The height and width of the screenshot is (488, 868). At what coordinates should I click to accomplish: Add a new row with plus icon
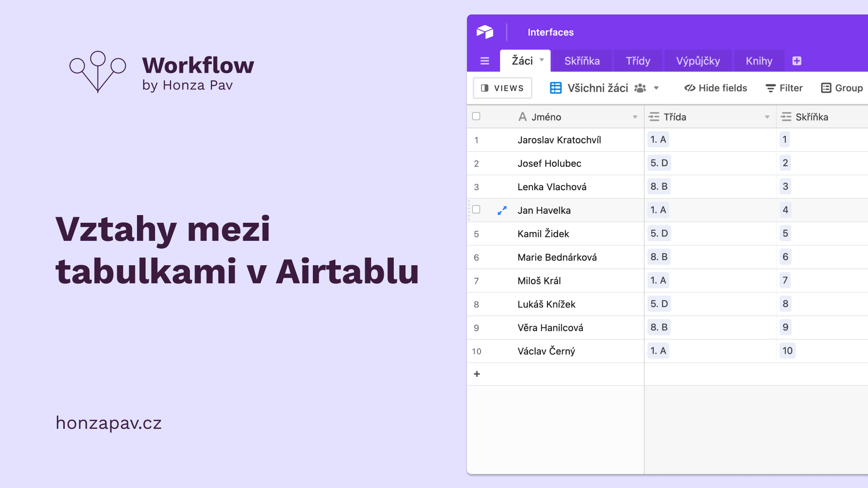pos(477,374)
